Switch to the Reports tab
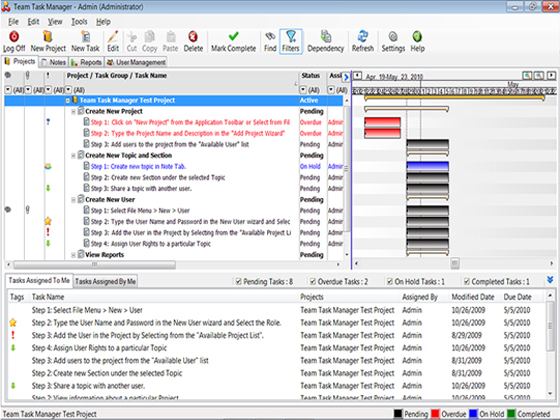560x420 pixels. pyautogui.click(x=86, y=62)
